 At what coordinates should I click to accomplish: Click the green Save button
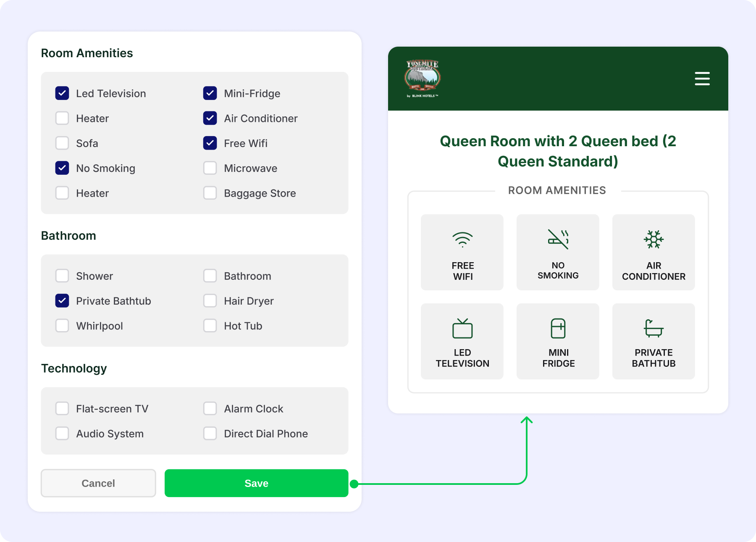[256, 483]
